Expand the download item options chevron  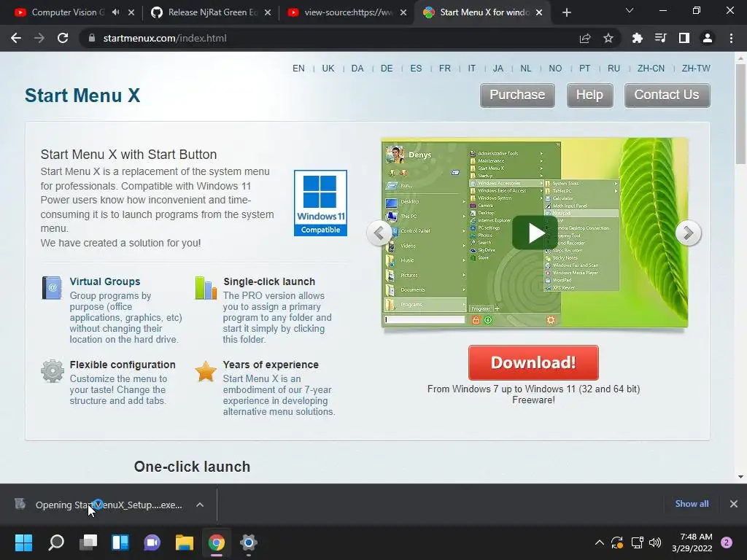coord(200,505)
